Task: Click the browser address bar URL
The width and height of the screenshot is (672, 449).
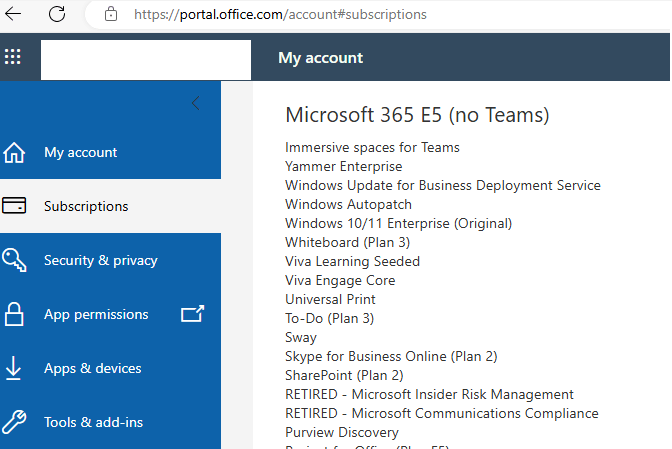Action: (x=280, y=15)
